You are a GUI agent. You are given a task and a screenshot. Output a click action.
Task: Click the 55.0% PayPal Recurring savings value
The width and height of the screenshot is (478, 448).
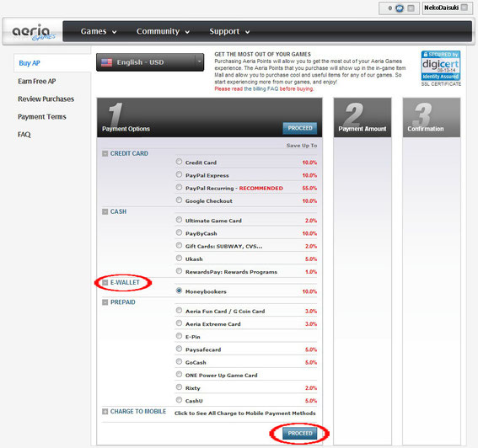click(309, 189)
